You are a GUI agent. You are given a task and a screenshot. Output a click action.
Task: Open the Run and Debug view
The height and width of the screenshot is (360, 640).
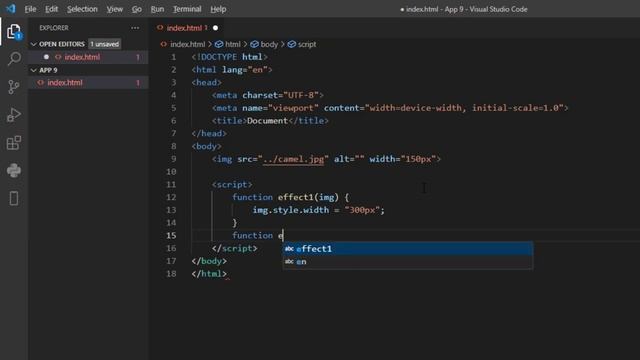14,115
